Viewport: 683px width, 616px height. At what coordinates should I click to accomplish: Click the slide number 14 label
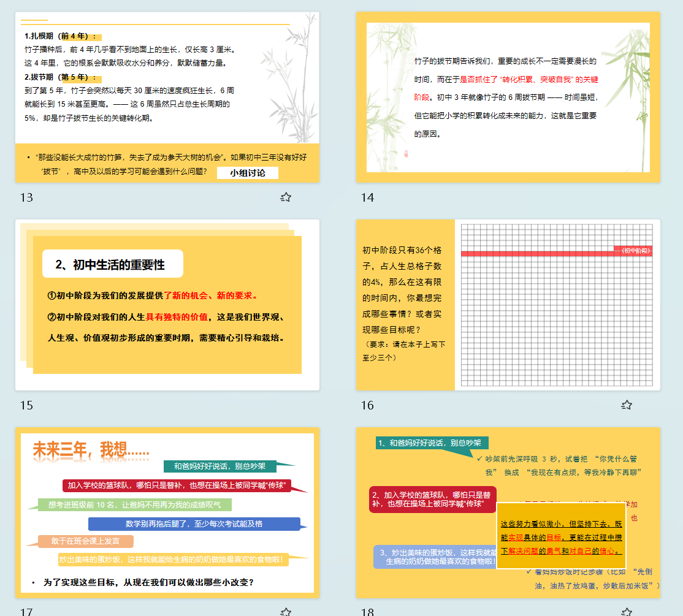tap(367, 197)
